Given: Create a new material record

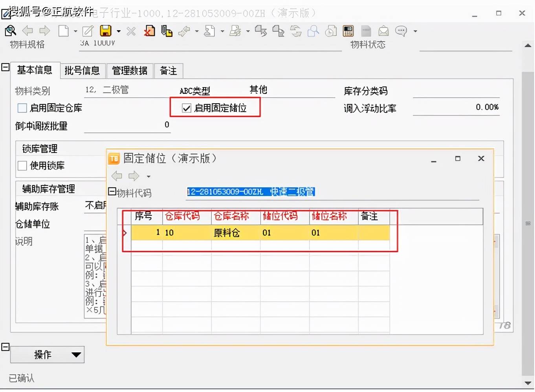Looking at the screenshot, I should [x=62, y=31].
